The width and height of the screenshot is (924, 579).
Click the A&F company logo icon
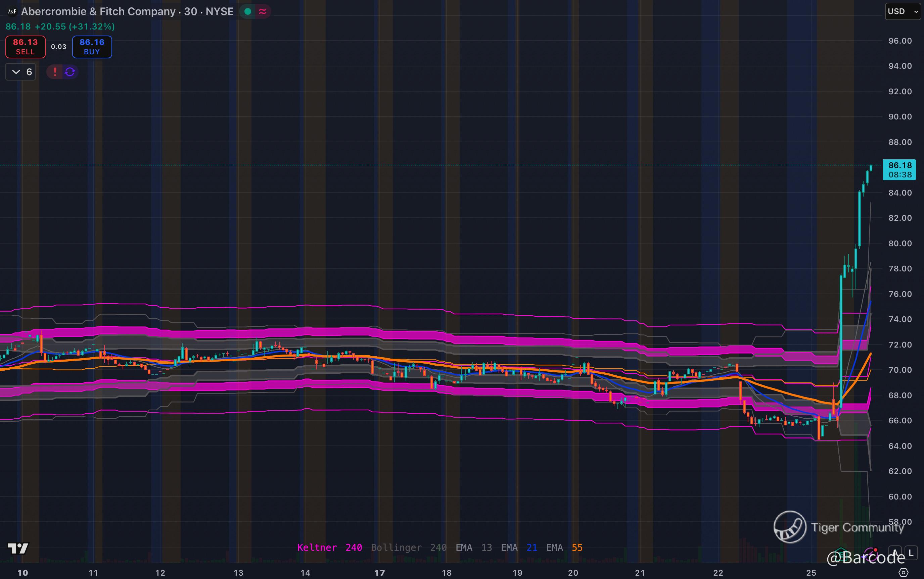(12, 11)
